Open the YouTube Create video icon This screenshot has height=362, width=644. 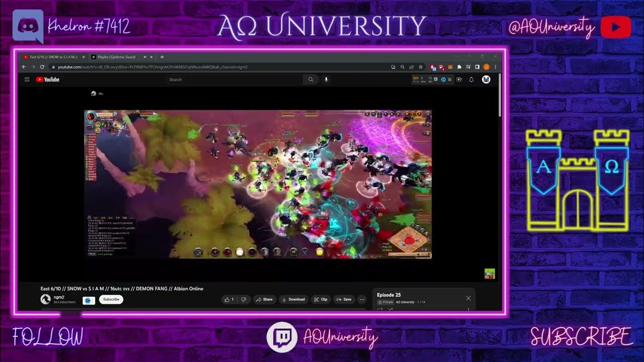click(x=459, y=79)
